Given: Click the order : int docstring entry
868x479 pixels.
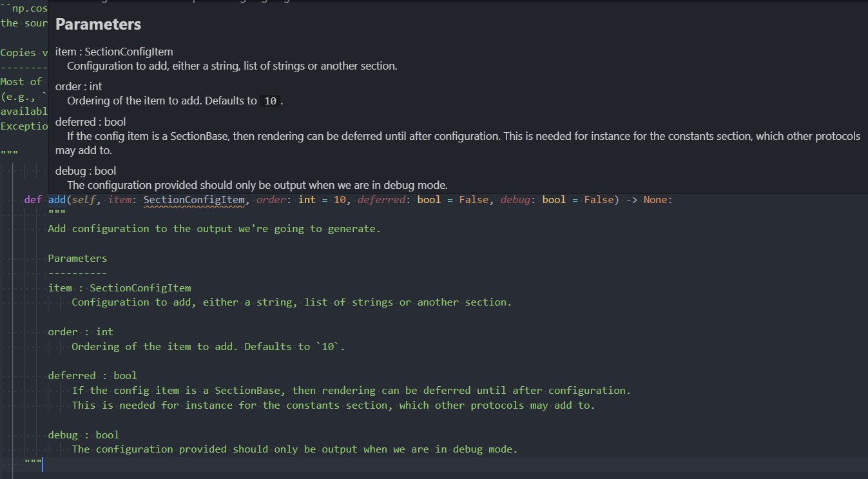Looking at the screenshot, I should (82, 331).
